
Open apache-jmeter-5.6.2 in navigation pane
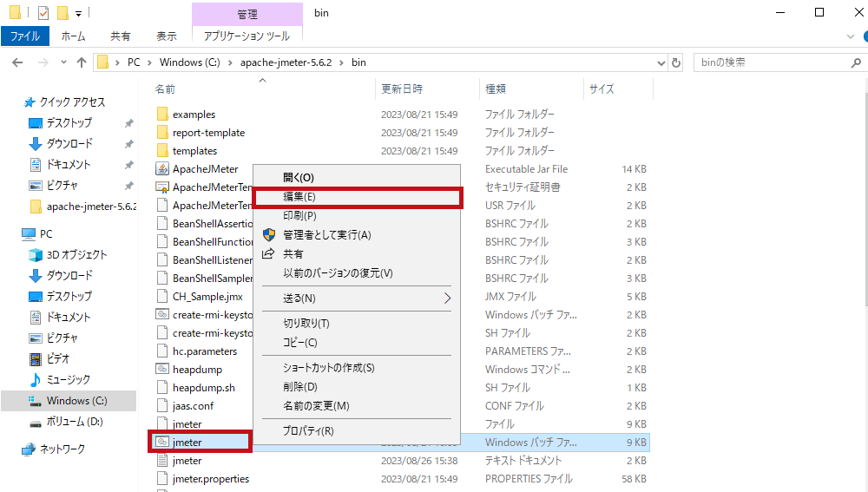tap(91, 207)
